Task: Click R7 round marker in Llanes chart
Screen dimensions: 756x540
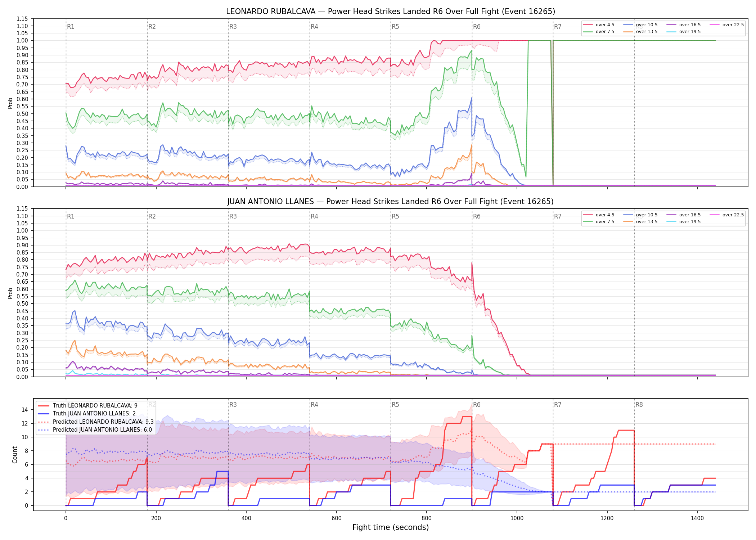Action: click(558, 216)
